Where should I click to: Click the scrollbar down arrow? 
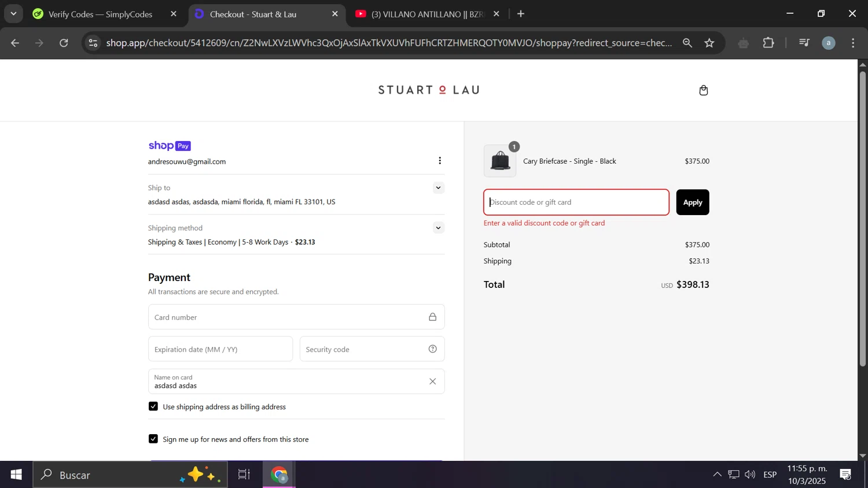862,456
